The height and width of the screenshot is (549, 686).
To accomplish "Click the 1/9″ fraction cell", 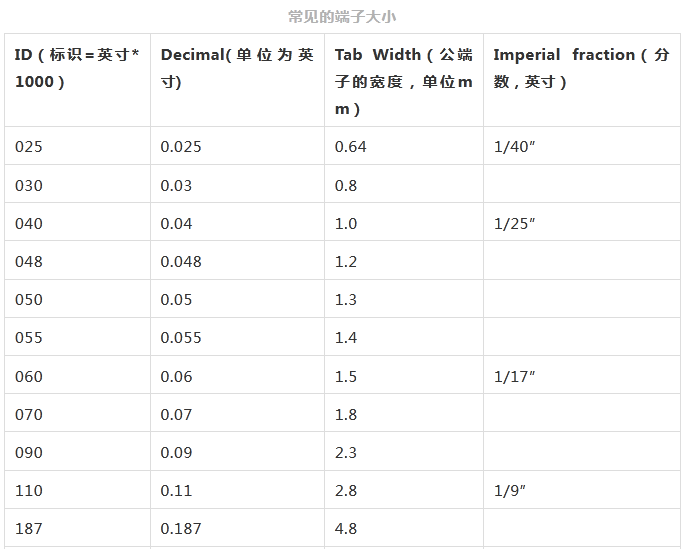I will [510, 491].
